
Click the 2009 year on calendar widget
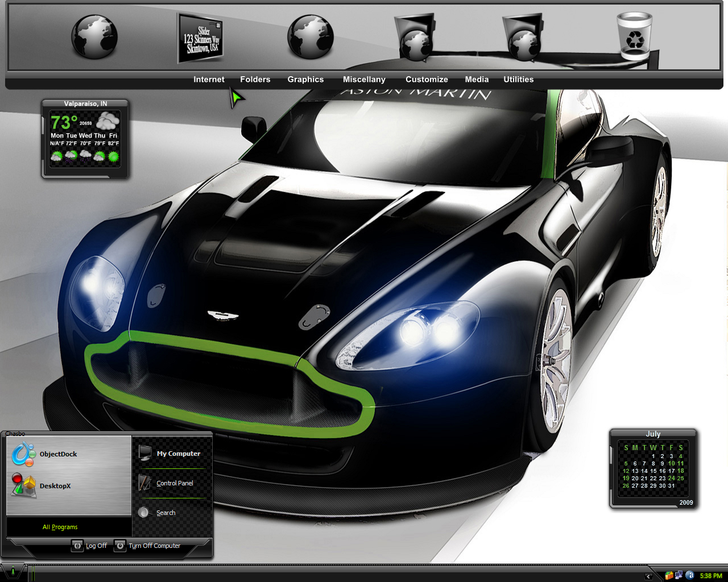[686, 502]
